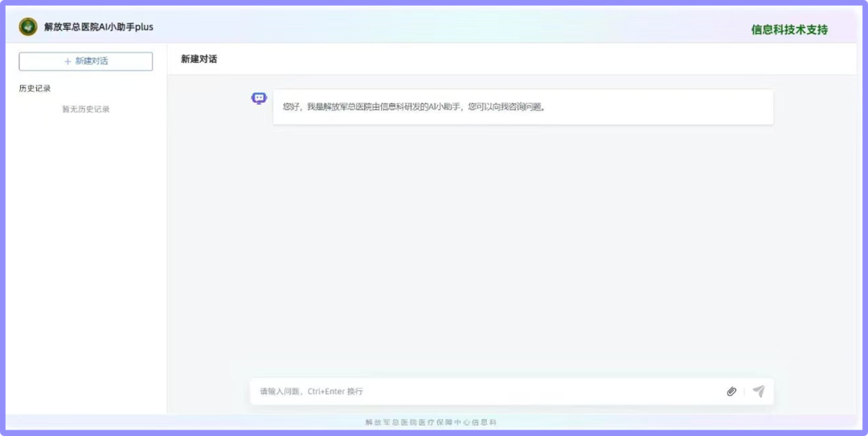Click the hospital emblem logo
Screen dimensions: 868x436
click(28, 27)
